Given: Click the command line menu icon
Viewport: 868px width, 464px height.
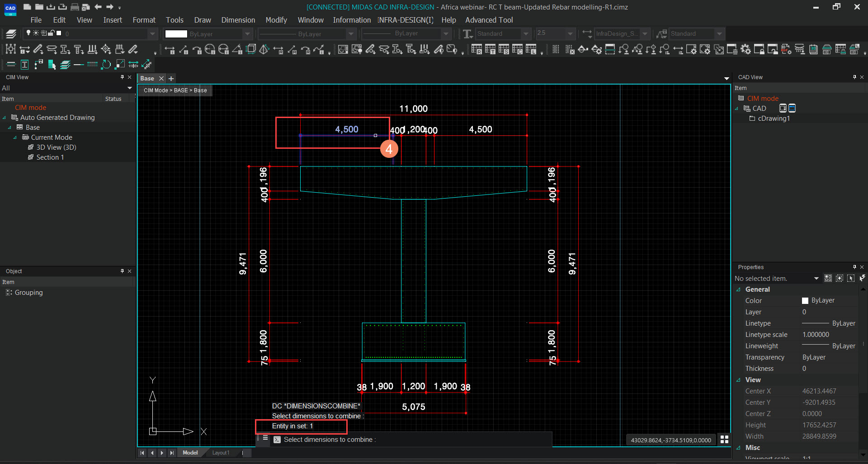Looking at the screenshot, I should 265,438.
